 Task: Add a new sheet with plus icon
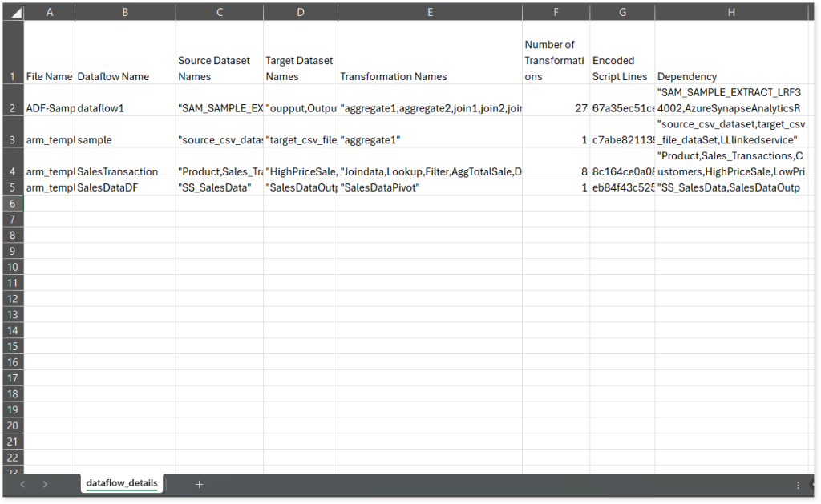point(199,484)
